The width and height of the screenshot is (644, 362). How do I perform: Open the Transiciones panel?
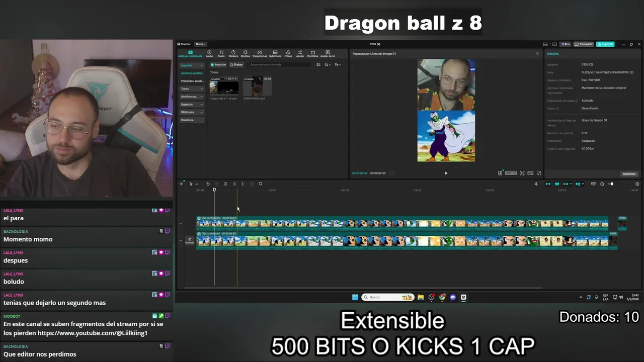coord(260,53)
